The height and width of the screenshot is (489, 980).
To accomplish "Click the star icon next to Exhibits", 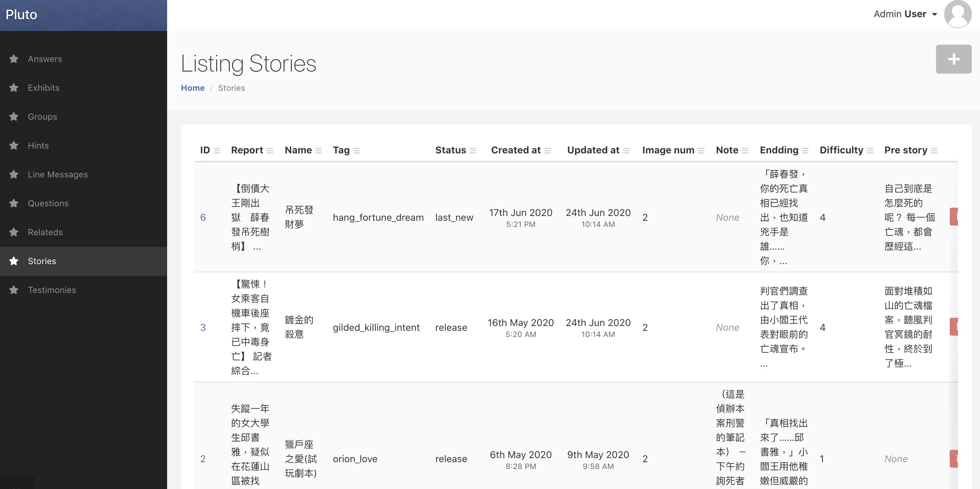I will (14, 88).
